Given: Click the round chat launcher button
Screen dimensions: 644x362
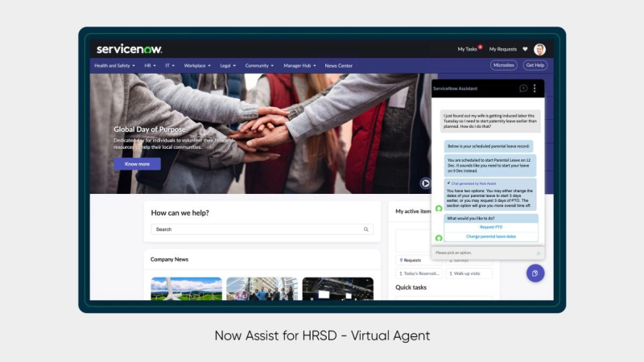Looking at the screenshot, I should pos(535,274).
